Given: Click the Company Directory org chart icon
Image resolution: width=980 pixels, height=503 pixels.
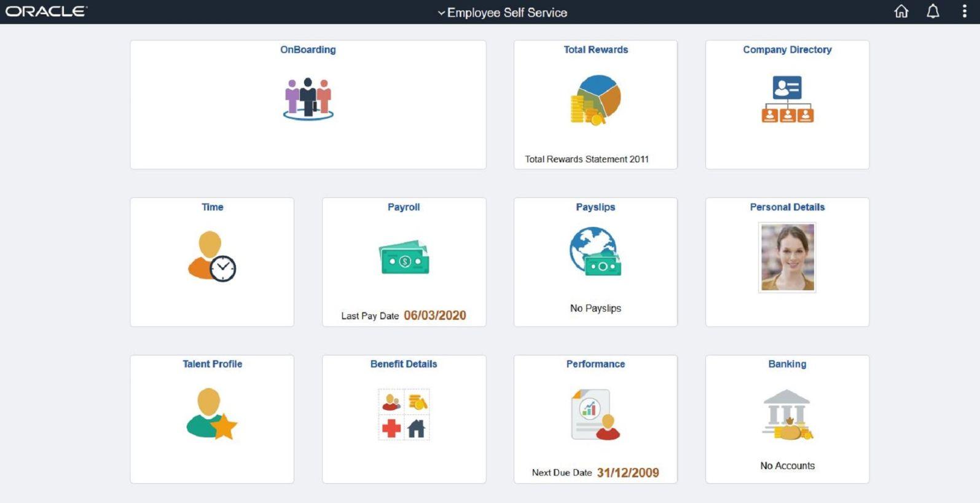Looking at the screenshot, I should tap(787, 100).
